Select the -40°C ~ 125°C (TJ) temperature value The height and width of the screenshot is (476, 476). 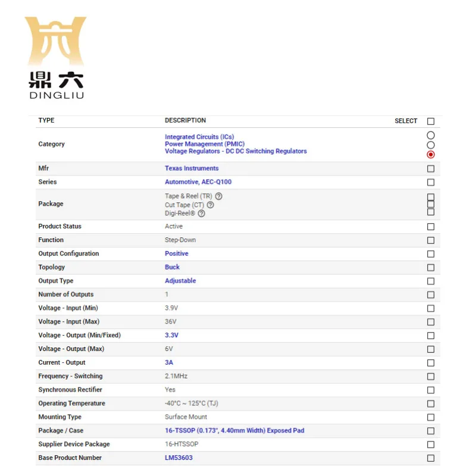coord(191,403)
